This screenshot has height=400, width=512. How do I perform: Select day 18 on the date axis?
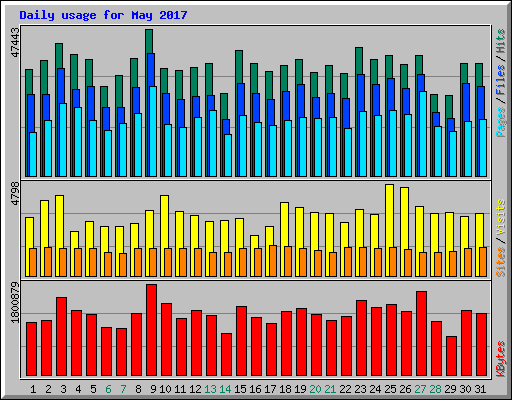pyautogui.click(x=285, y=389)
